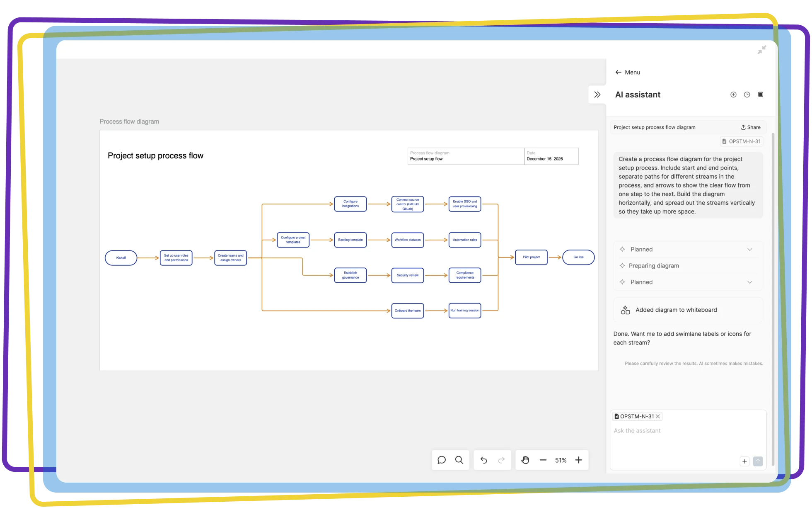Open the OPSTM-N-31 document reference tag
Image resolution: width=812 pixels, height=510 pixels.
point(742,141)
